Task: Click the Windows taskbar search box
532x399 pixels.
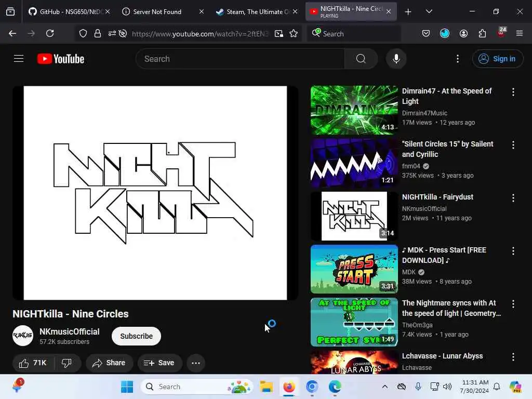Action: click(197, 387)
